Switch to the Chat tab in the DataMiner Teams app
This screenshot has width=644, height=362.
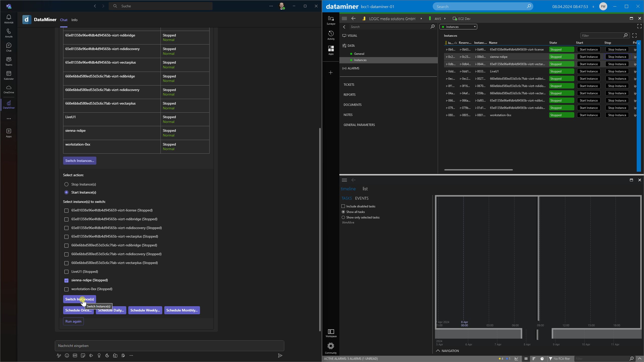coord(64,20)
